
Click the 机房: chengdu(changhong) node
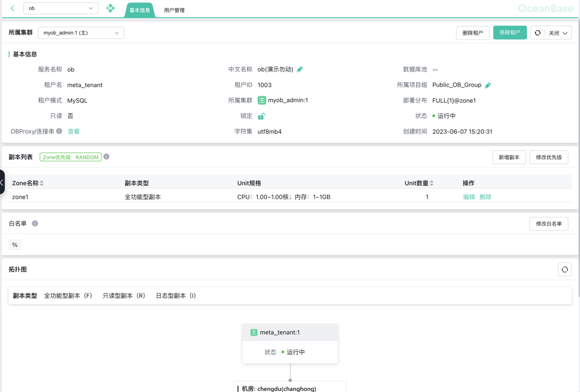[x=290, y=387]
